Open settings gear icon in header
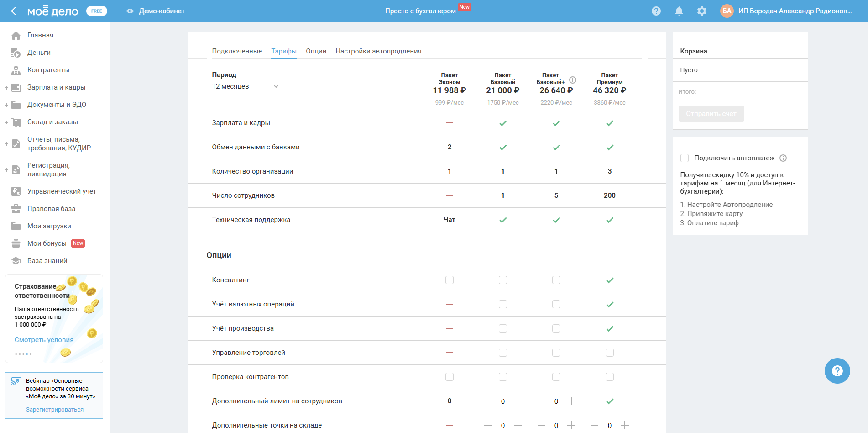 coord(701,11)
